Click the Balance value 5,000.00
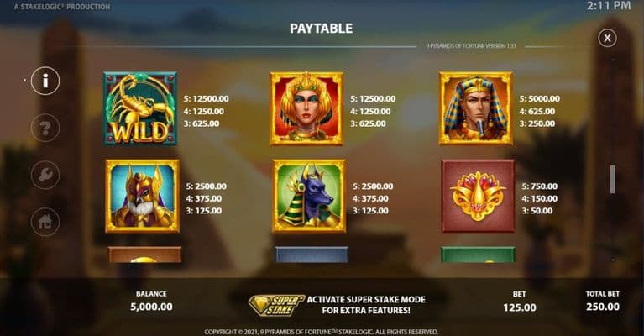Image resolution: width=644 pixels, height=336 pixels. click(x=151, y=307)
